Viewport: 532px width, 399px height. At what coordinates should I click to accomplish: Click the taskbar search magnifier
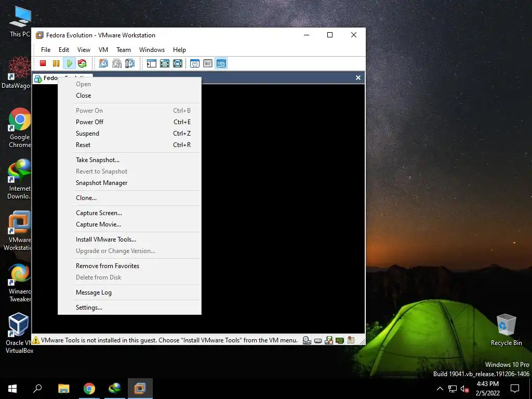(37, 389)
